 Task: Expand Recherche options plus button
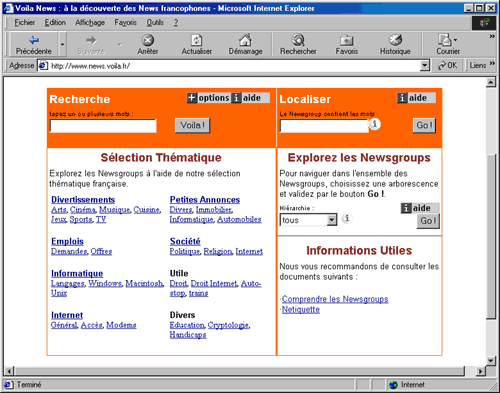191,98
